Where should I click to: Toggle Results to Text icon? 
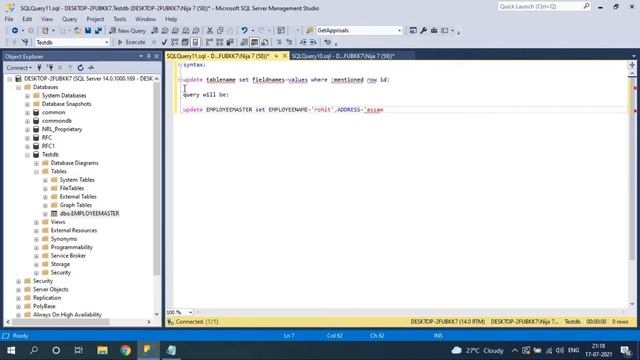click(x=244, y=42)
